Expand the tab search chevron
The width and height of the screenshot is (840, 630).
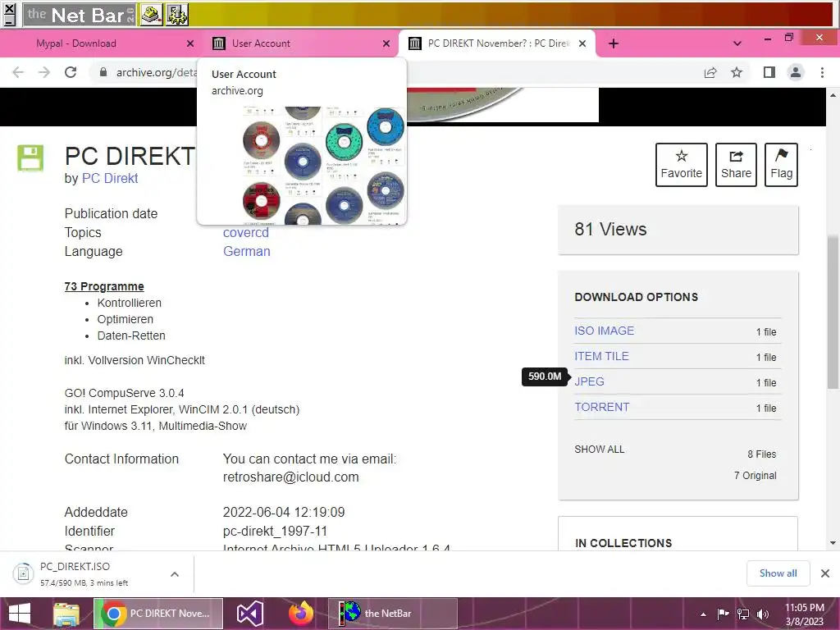(x=737, y=43)
